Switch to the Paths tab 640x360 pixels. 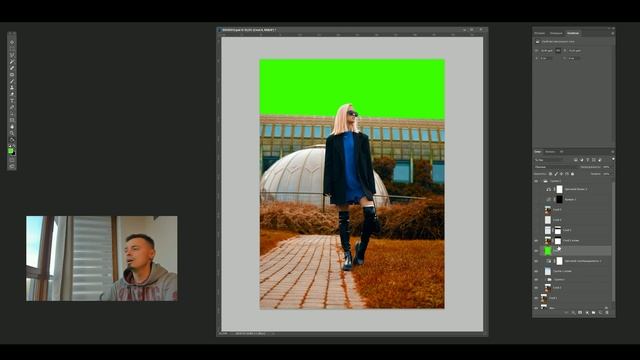click(562, 152)
